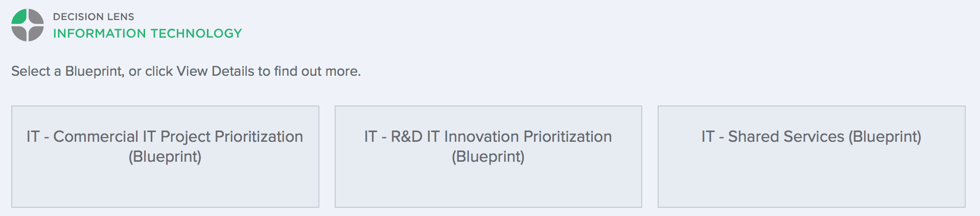The height and width of the screenshot is (216, 980).
Task: Click the 'Select a Blueprint' instruction text
Action: (x=67, y=71)
